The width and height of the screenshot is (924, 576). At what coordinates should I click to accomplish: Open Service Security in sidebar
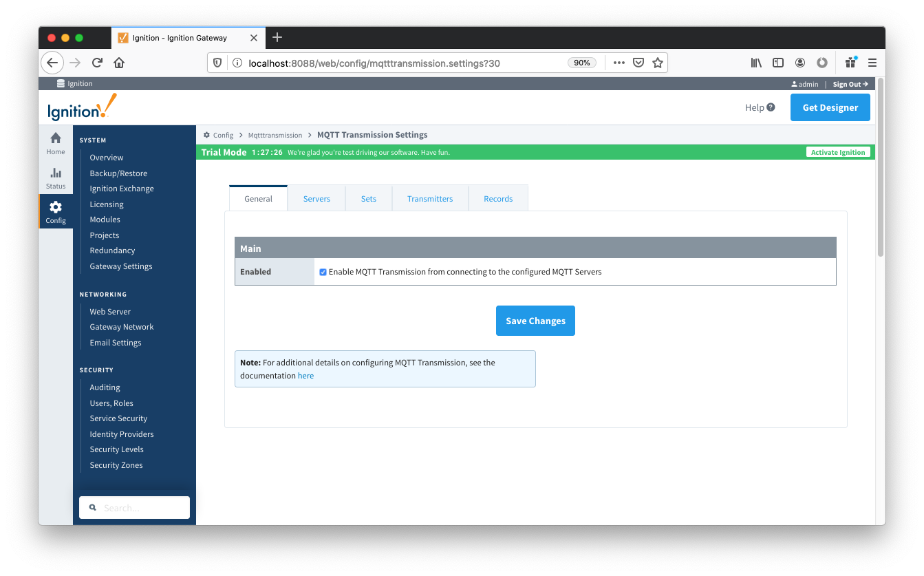[x=118, y=418]
